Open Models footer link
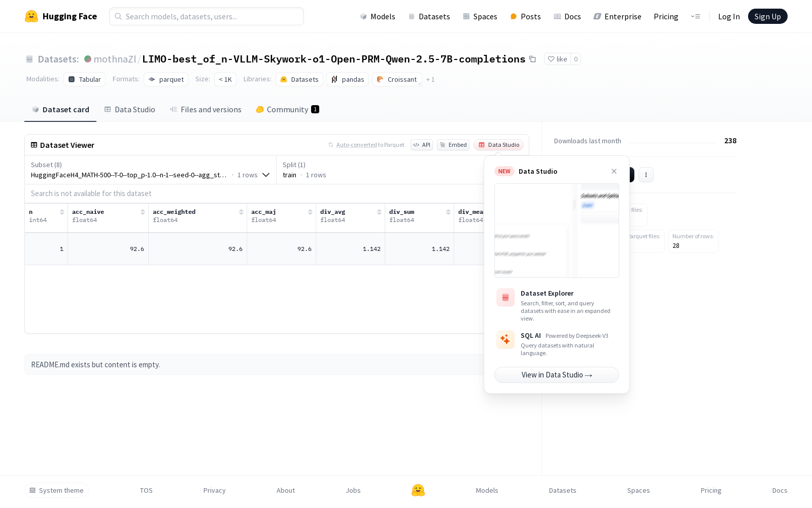This screenshot has height=508, width=812. (x=487, y=490)
